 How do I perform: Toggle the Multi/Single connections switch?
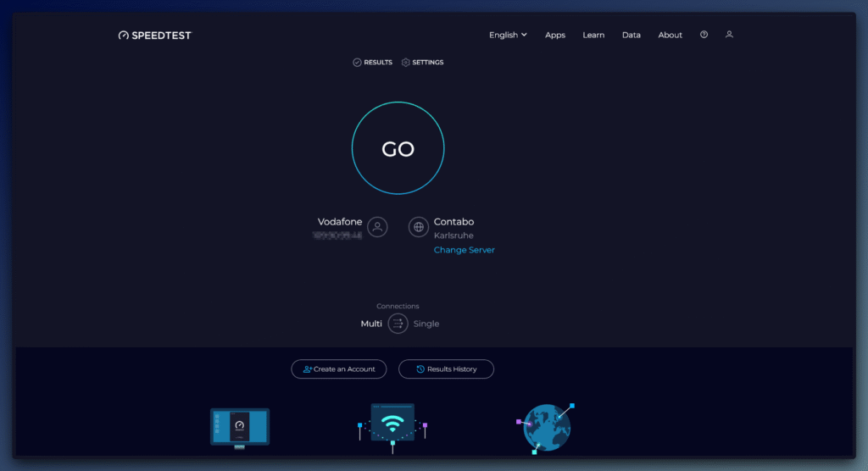398,324
